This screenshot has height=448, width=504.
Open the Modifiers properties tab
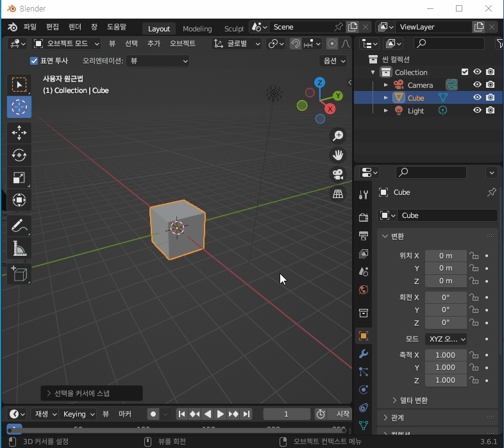point(364,354)
